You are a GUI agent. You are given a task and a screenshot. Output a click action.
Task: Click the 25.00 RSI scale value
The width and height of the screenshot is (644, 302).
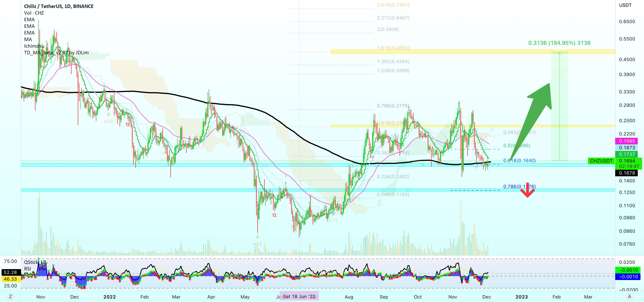pos(11,286)
